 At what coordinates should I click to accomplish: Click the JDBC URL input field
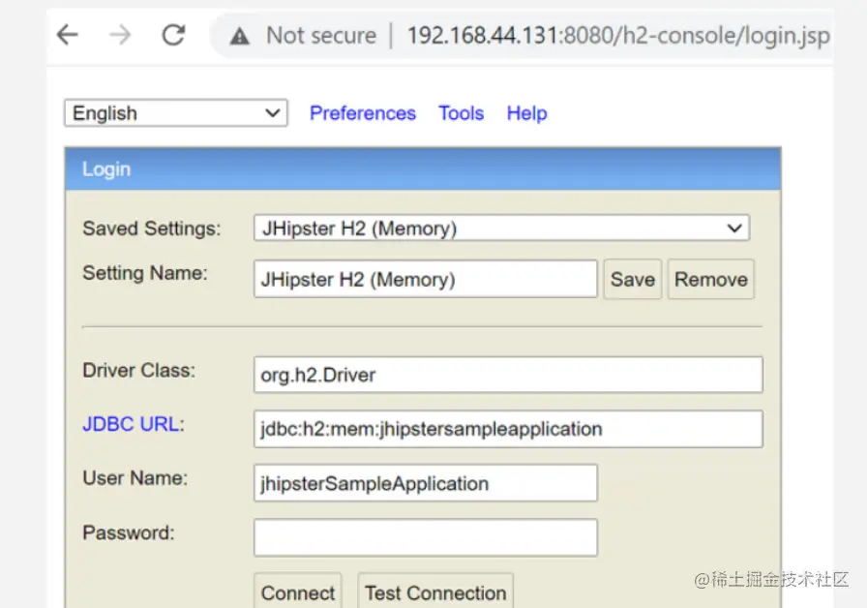[508, 429]
